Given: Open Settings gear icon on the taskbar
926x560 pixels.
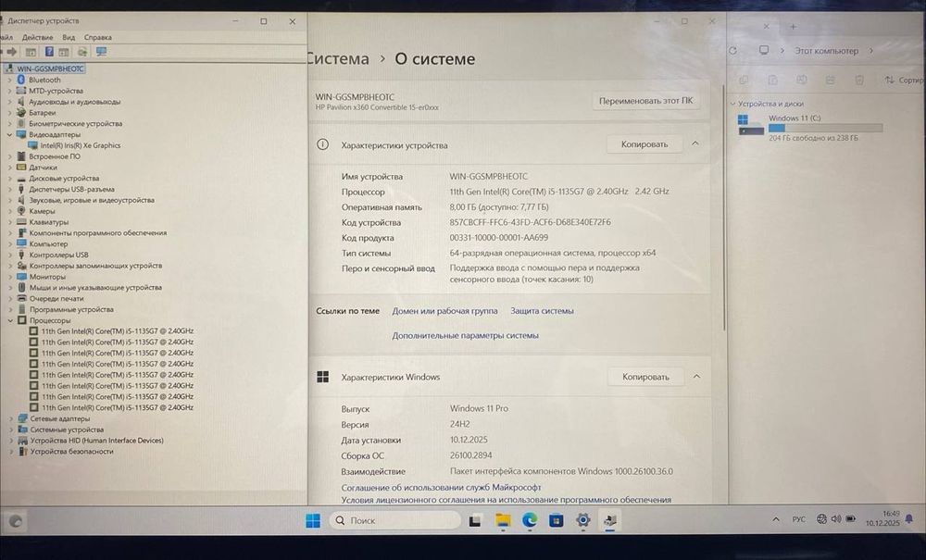Looking at the screenshot, I should pyautogui.click(x=582, y=520).
